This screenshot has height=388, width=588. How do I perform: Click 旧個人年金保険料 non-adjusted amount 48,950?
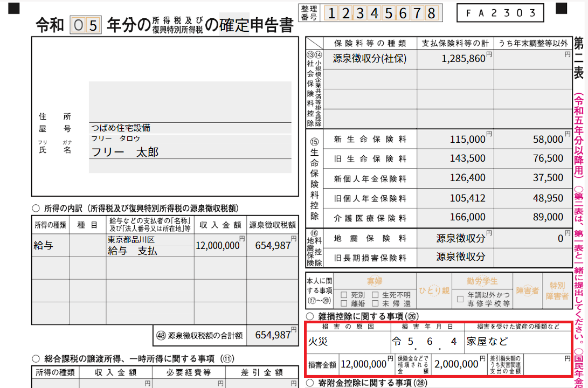click(533, 198)
